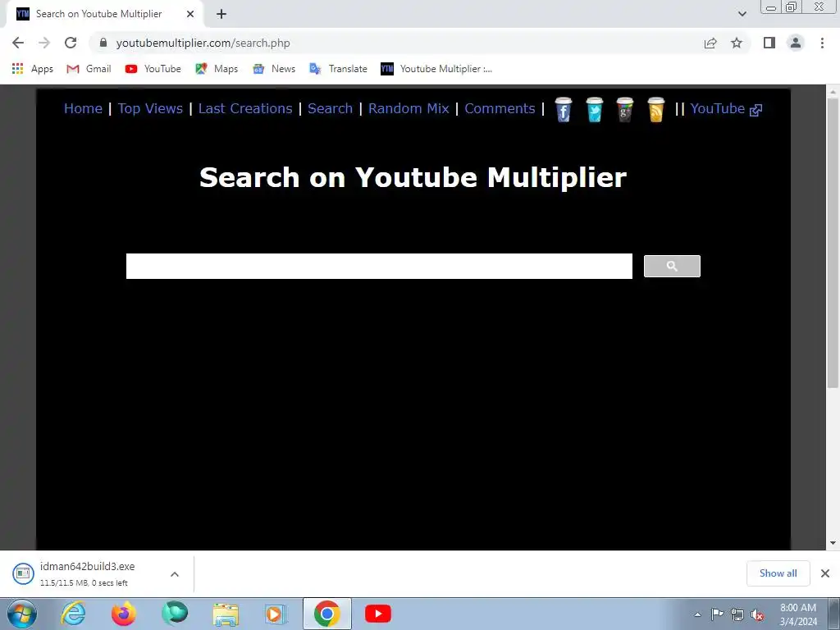Open a new tab with plus
The image size is (840, 630).
tap(221, 15)
